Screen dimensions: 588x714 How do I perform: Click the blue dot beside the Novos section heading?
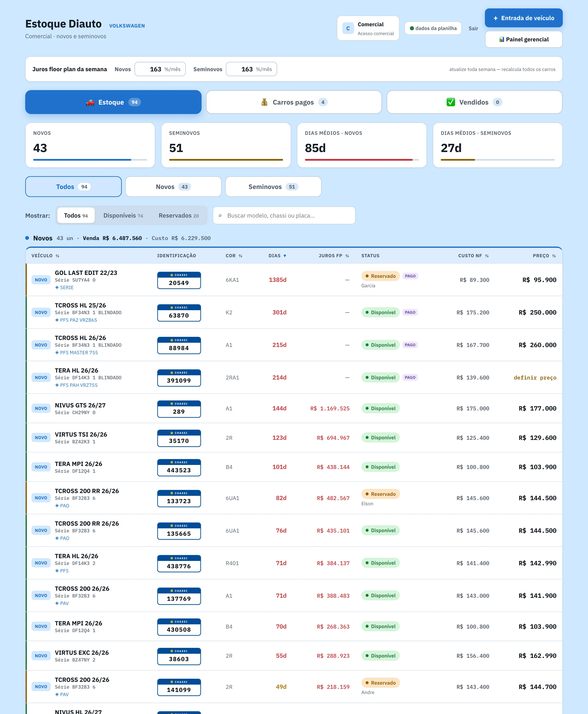click(x=27, y=238)
